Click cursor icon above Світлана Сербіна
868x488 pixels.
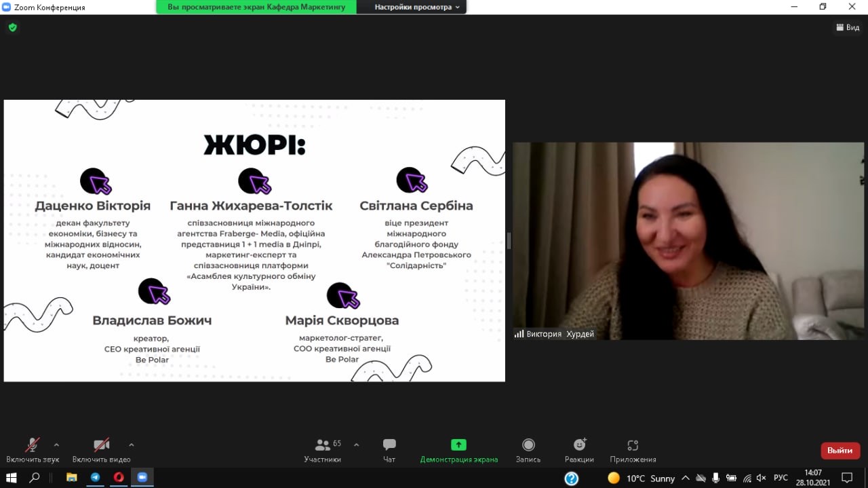click(412, 181)
